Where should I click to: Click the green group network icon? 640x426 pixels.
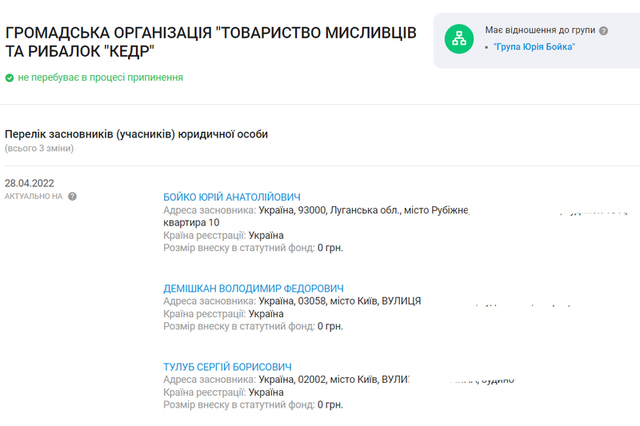pyautogui.click(x=461, y=38)
